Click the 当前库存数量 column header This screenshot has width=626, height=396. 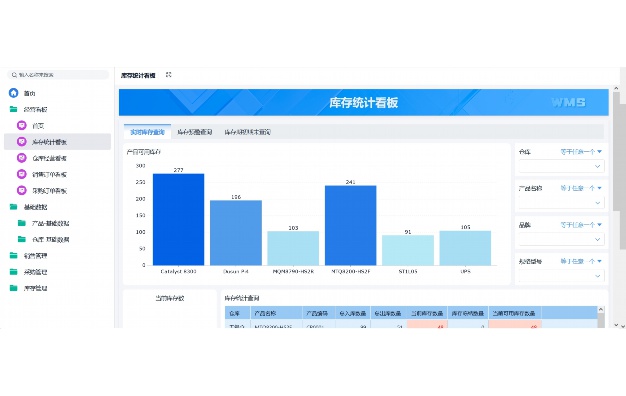click(x=427, y=313)
